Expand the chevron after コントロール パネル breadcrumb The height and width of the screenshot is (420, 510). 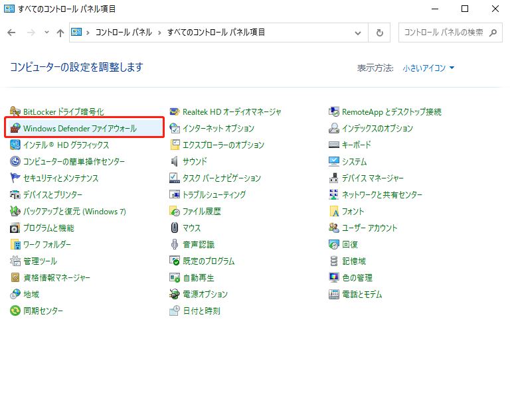click(159, 33)
